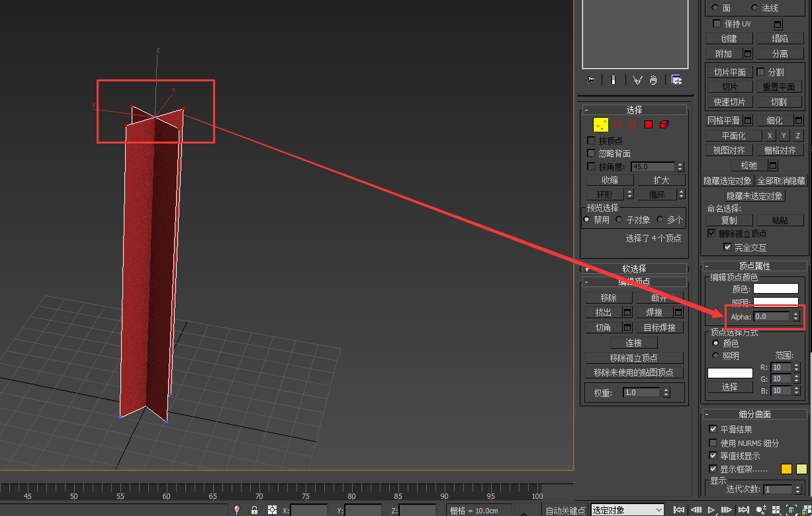Step to next frame
This screenshot has width=812, height=516.
727,510
